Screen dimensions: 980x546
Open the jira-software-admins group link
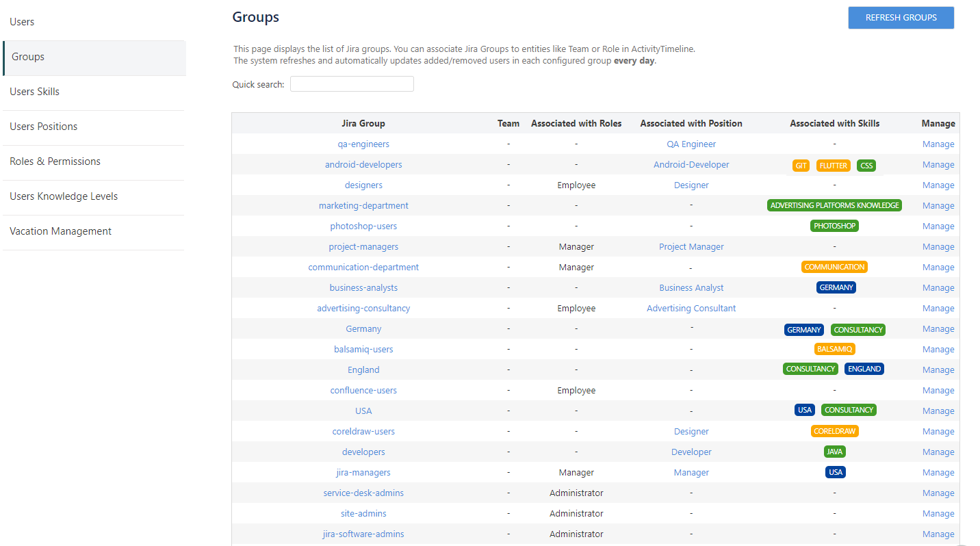[363, 534]
